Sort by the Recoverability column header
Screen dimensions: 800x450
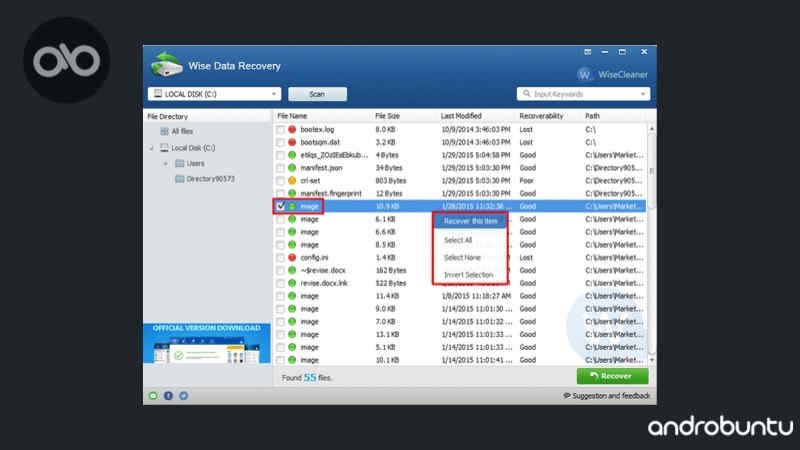[x=541, y=116]
